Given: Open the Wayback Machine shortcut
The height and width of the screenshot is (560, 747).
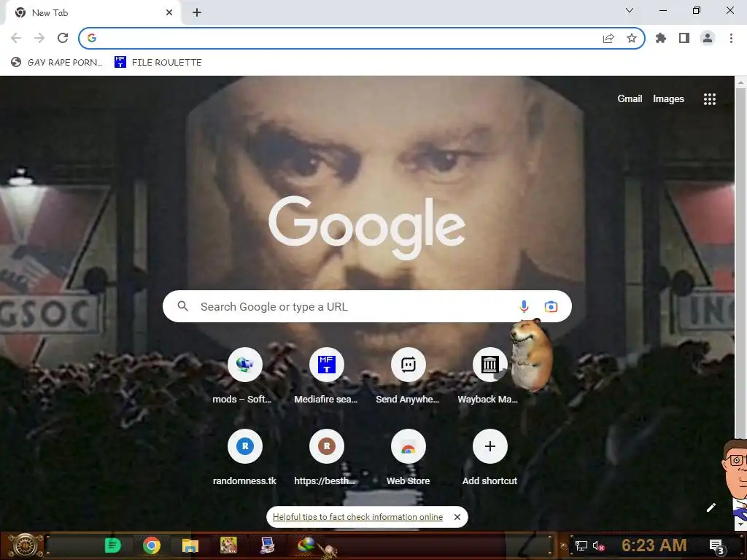Looking at the screenshot, I should [489, 365].
